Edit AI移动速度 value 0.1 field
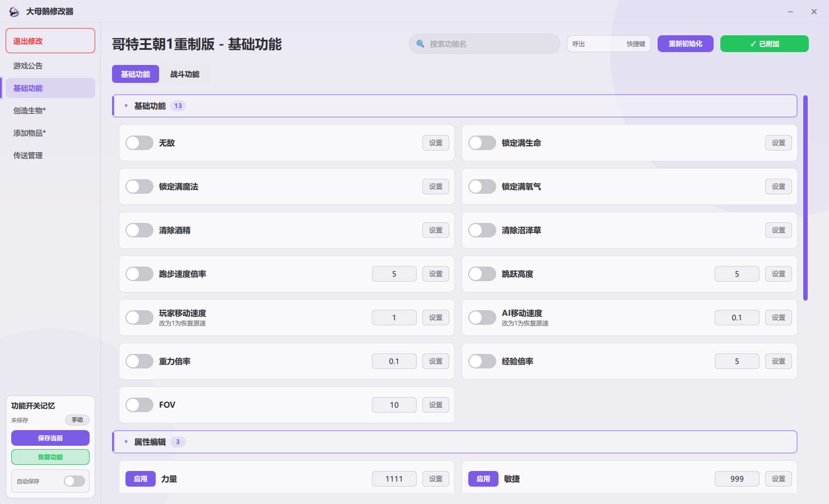This screenshot has height=504, width=829. (737, 318)
